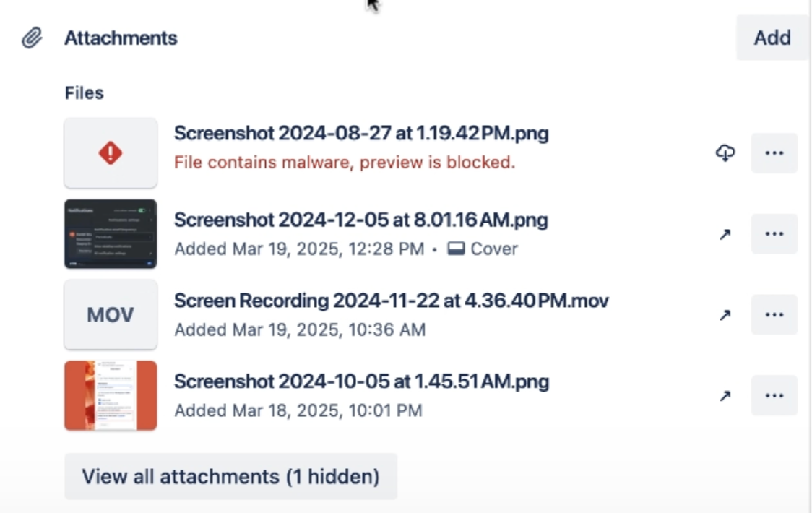The width and height of the screenshot is (812, 513).
Task: Click the red malware warning thumbnail
Action: point(111,153)
